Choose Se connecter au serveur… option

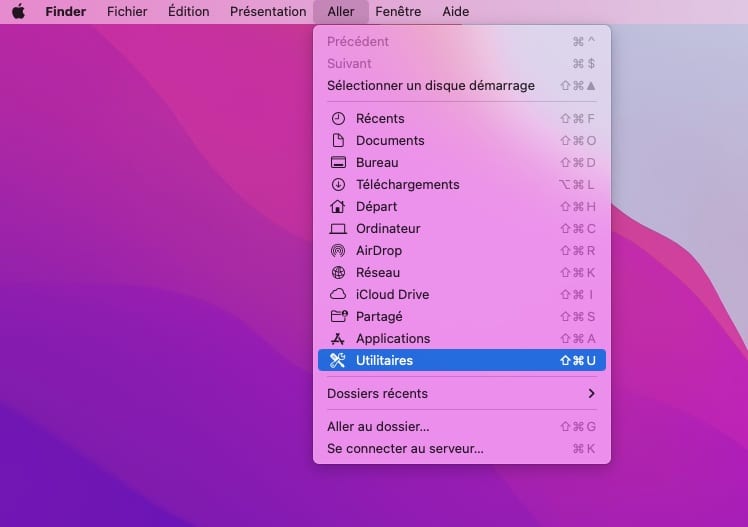tap(405, 449)
